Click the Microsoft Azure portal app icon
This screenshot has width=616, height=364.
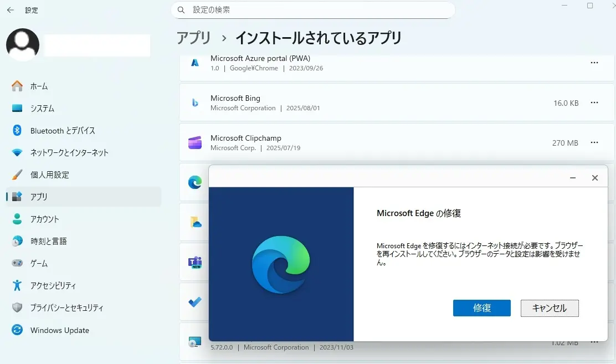tap(195, 63)
